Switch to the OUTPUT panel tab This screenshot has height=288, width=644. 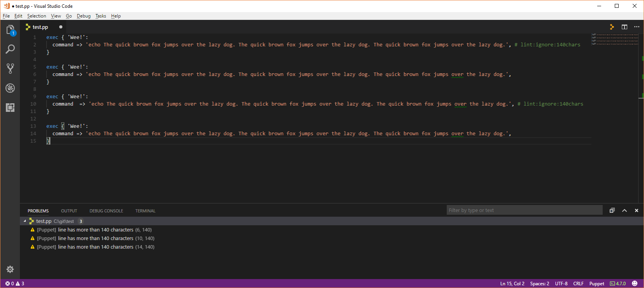point(69,211)
